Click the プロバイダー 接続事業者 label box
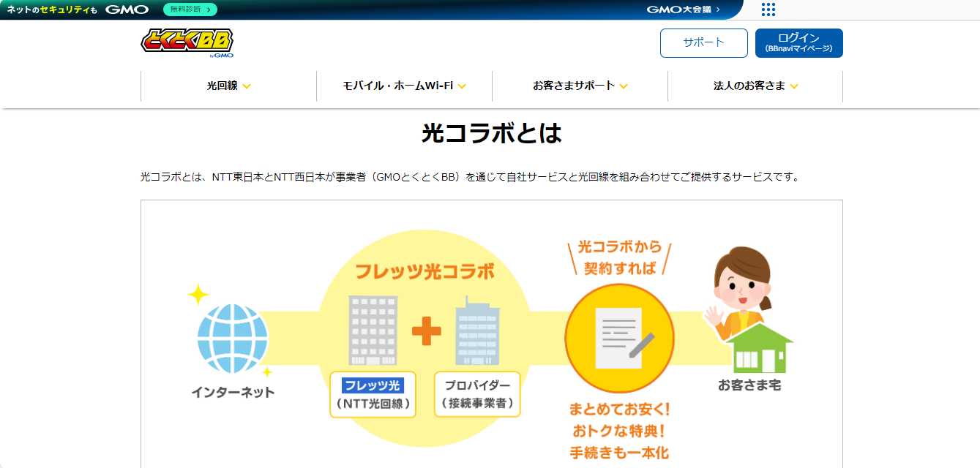The width and height of the screenshot is (980, 468). [x=477, y=395]
